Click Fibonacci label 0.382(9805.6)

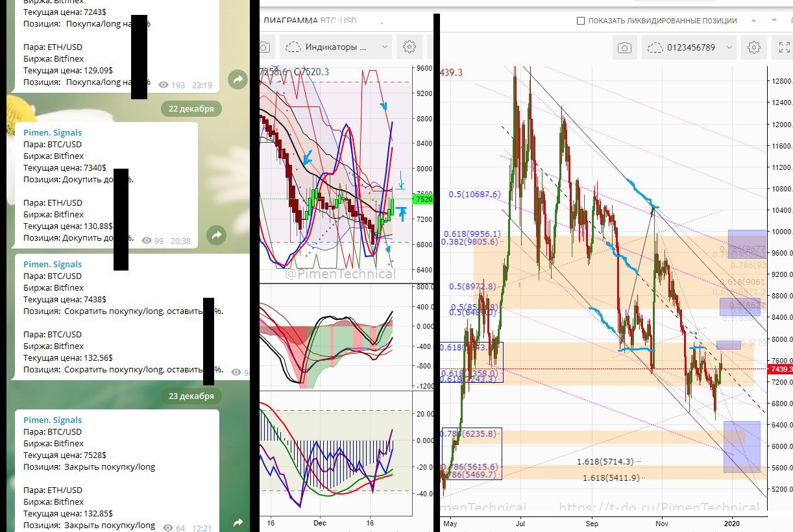click(470, 242)
